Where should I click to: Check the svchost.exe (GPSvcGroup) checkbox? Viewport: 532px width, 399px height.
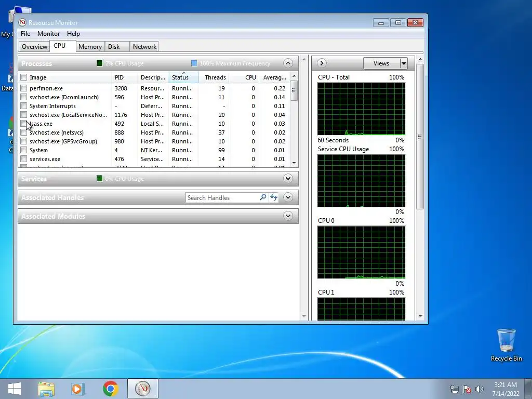tap(24, 141)
